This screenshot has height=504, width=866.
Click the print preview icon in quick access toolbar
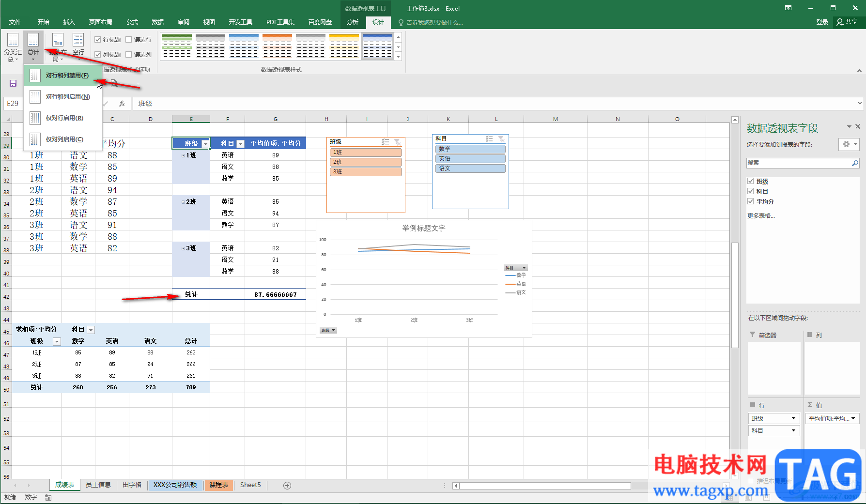tap(114, 83)
